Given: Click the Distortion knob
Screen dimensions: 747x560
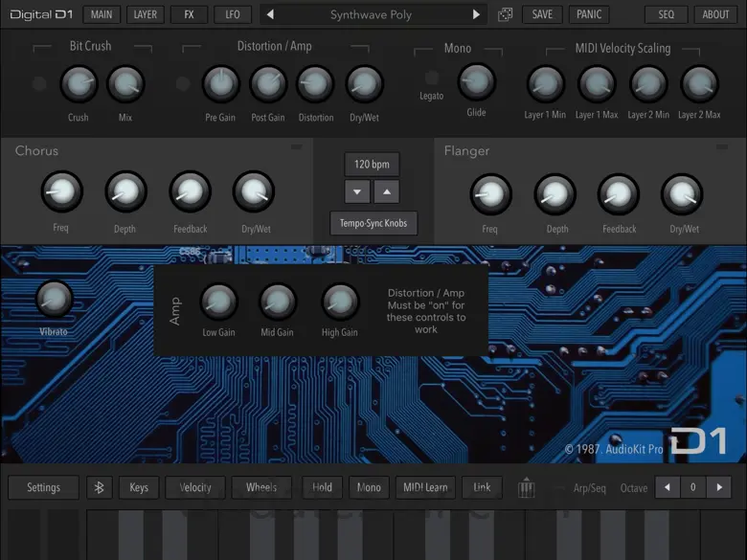Looking at the screenshot, I should click(x=315, y=84).
